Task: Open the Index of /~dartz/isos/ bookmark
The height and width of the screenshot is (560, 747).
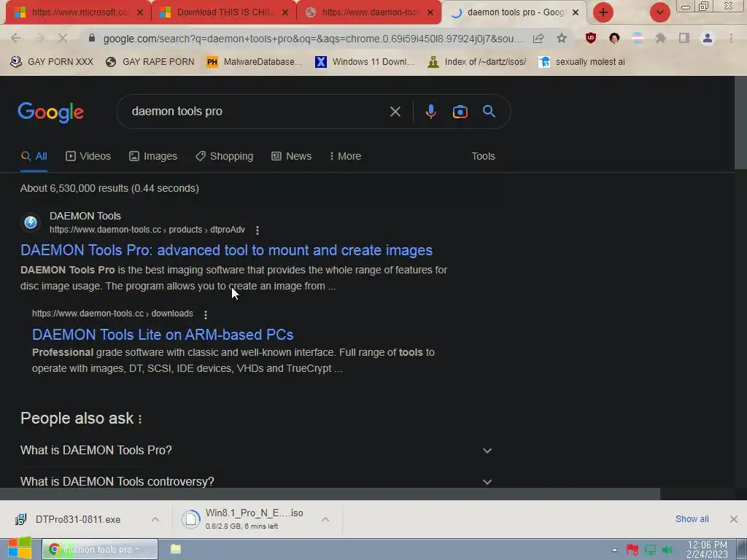Action: pyautogui.click(x=477, y=62)
